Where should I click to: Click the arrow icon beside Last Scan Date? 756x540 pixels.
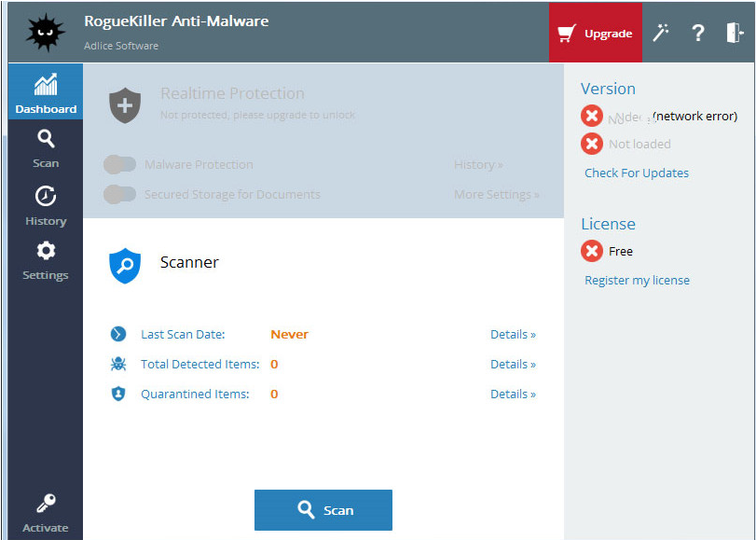(x=118, y=334)
